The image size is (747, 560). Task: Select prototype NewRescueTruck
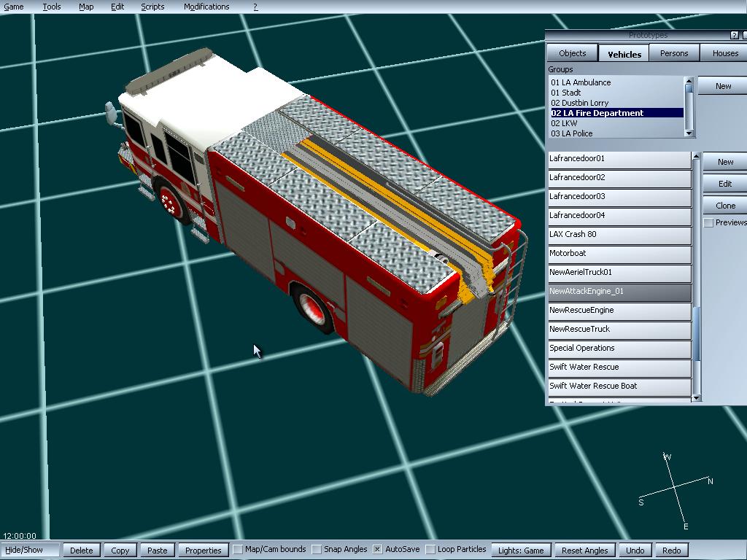click(x=619, y=330)
